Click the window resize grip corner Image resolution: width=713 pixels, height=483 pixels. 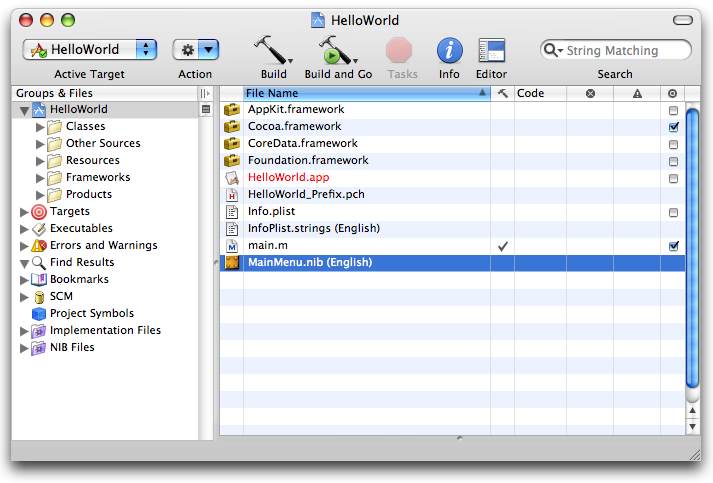pyautogui.click(x=695, y=454)
